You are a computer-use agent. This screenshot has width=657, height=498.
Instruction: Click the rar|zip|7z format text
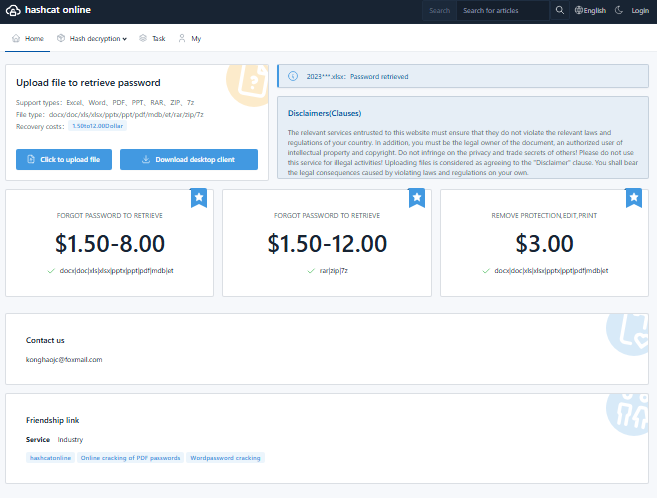click(x=334, y=271)
